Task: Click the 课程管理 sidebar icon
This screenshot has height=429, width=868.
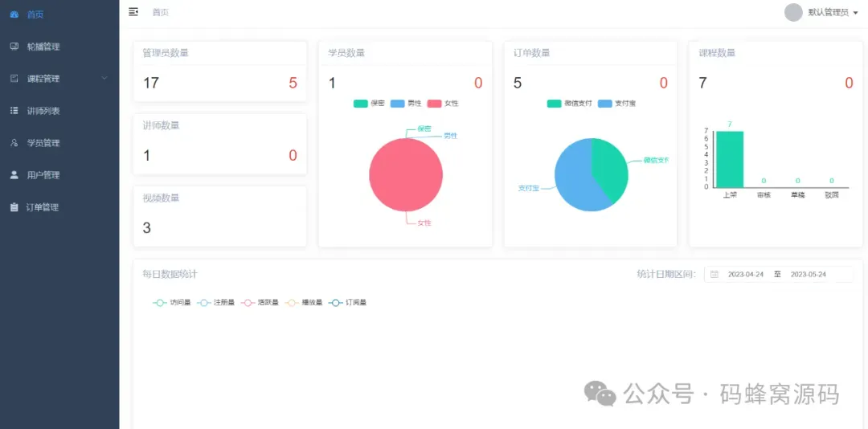Action: (x=14, y=79)
